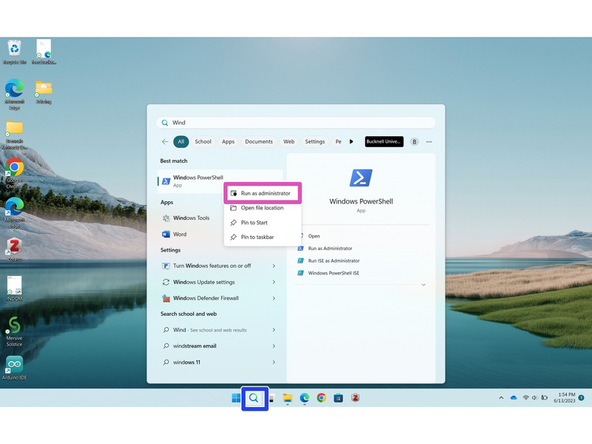592x444 pixels.
Task: Open Microsoft Edge desktop shortcut at top
Action: pyautogui.click(x=14, y=94)
